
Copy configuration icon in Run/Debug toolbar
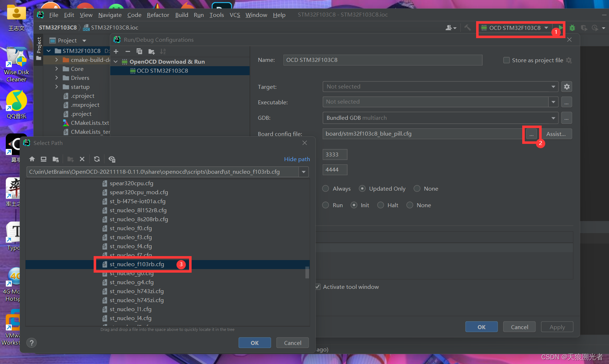[139, 51]
